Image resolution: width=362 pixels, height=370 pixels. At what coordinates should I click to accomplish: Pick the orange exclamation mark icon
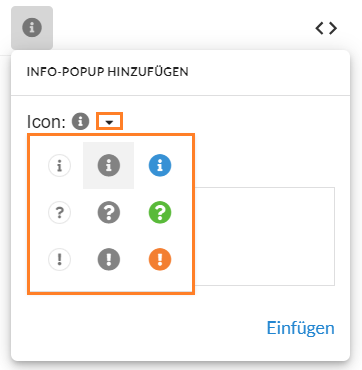click(160, 259)
